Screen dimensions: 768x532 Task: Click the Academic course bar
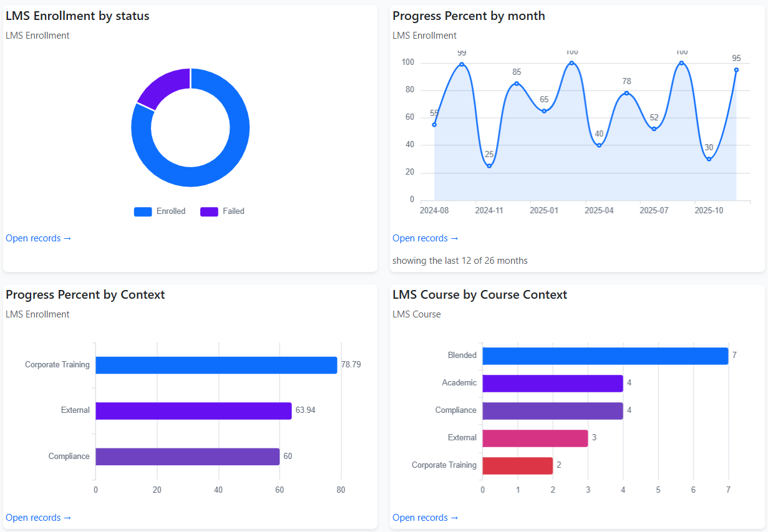click(x=553, y=383)
